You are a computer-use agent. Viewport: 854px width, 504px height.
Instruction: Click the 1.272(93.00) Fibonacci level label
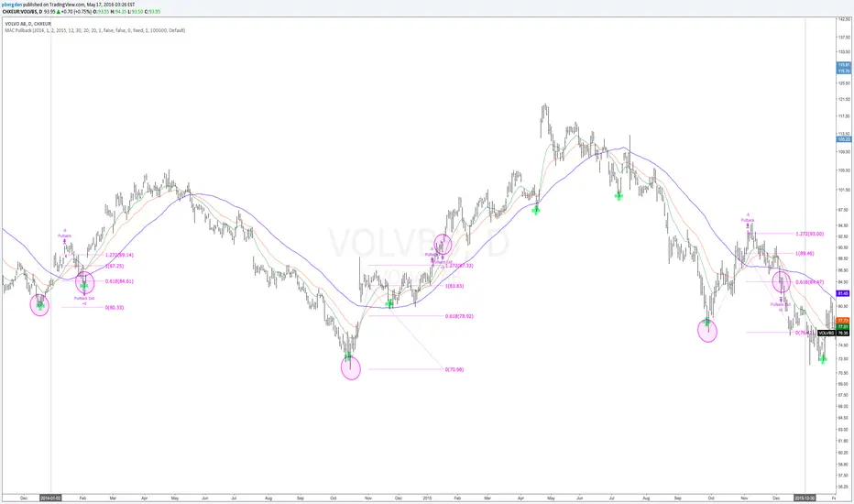tap(809, 234)
